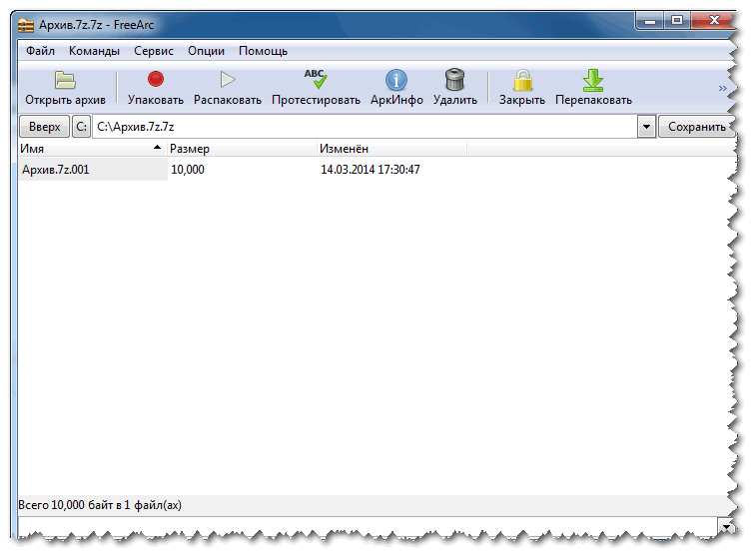Click the Сохранить button

[x=696, y=127]
